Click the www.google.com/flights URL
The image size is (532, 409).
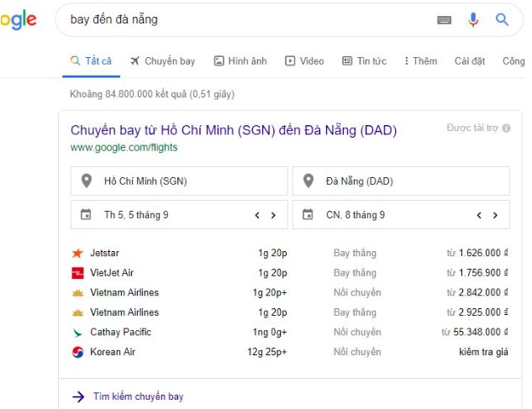coord(124,148)
